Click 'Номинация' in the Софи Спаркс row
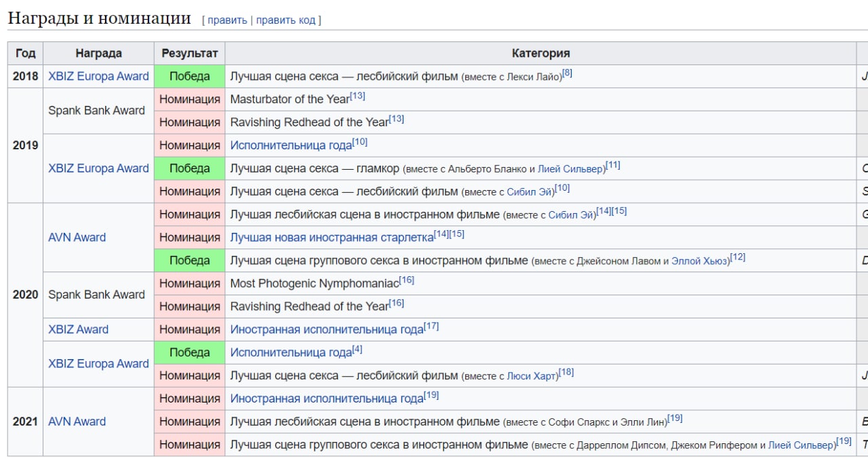868x465 pixels. [x=190, y=422]
